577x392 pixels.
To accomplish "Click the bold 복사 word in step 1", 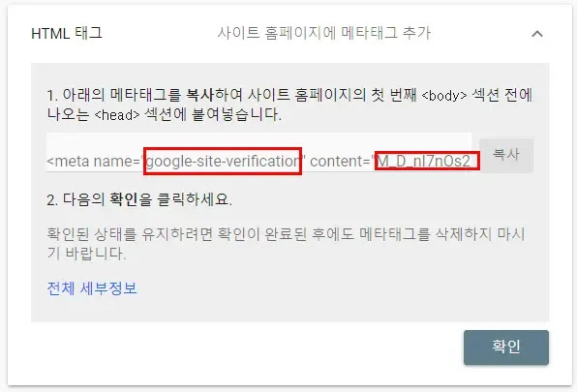I will pyautogui.click(x=199, y=95).
